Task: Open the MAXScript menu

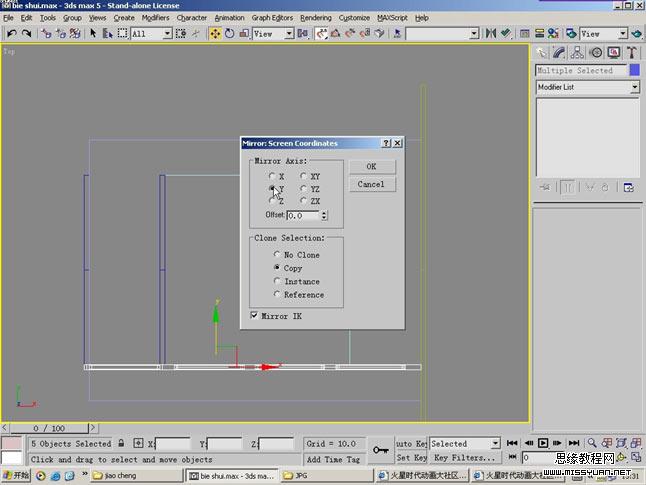Action: coord(392,18)
